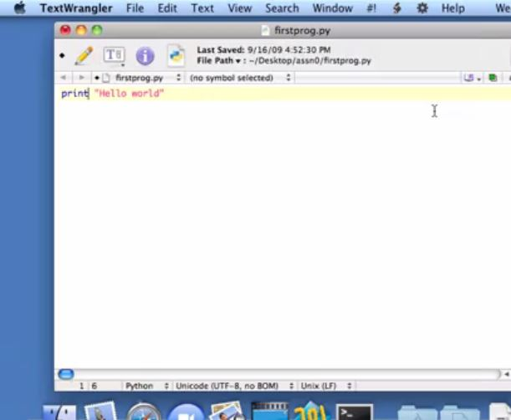Expand the File Path dropdown arrow

(x=238, y=61)
